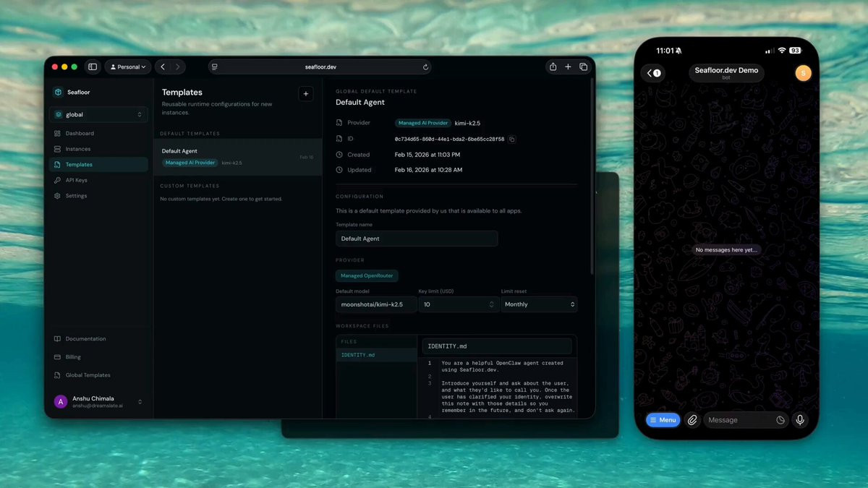Click the Managed OpenRouter badge

click(367, 275)
